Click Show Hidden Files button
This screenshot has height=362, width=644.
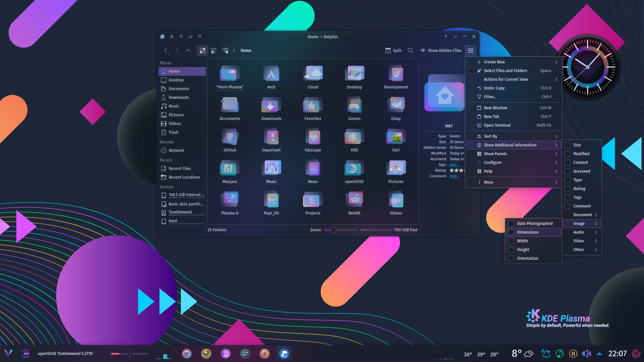(x=441, y=51)
